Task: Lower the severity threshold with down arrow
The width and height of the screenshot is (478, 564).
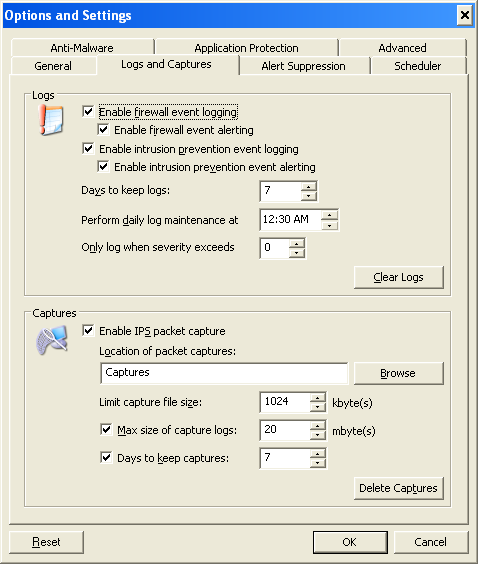Action: click(x=297, y=253)
